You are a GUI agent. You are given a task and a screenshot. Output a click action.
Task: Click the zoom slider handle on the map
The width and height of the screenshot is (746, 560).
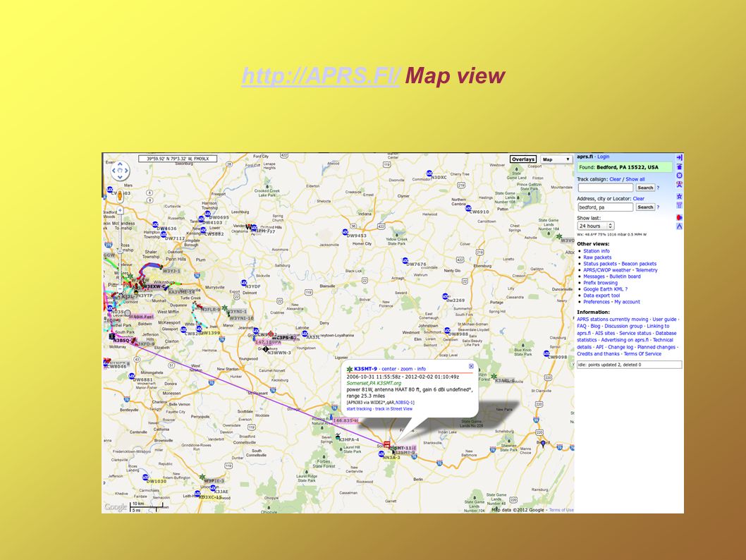point(120,251)
